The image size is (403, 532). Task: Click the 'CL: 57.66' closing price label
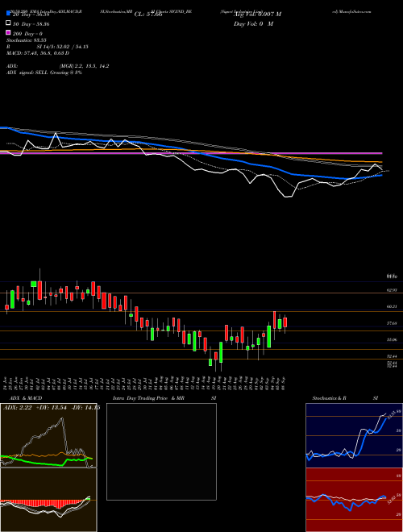(148, 15)
